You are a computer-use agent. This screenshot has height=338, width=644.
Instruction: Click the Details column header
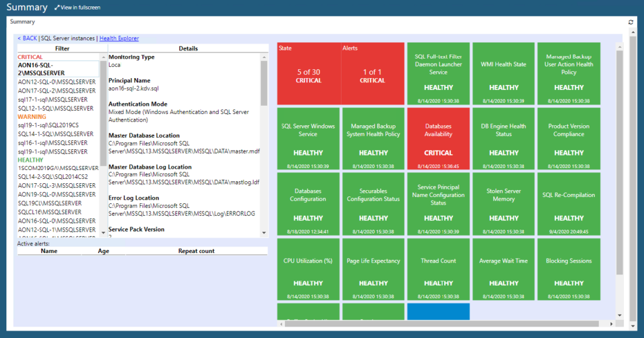(x=188, y=48)
